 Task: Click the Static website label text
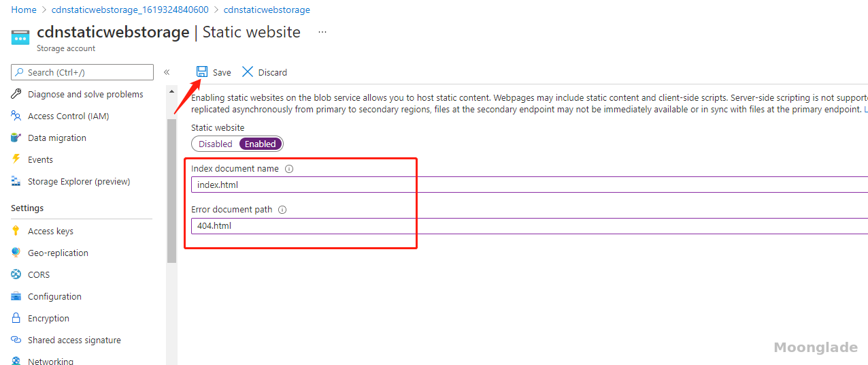218,127
